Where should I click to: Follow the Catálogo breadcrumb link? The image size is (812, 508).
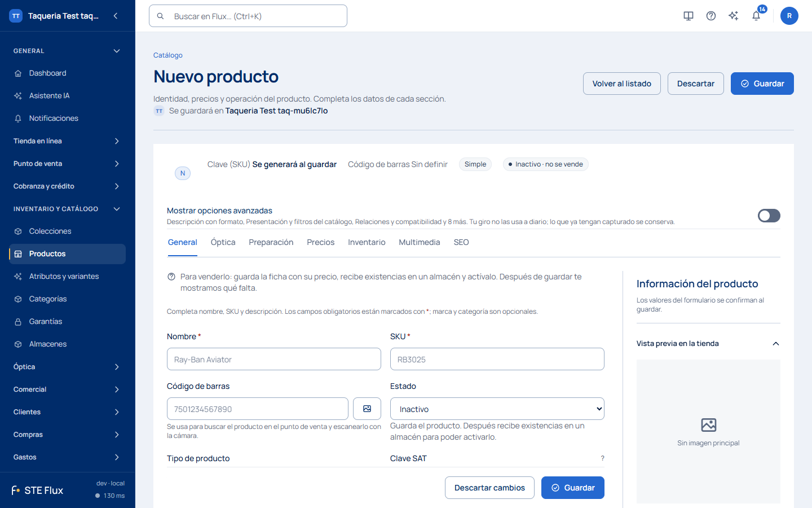pos(168,55)
